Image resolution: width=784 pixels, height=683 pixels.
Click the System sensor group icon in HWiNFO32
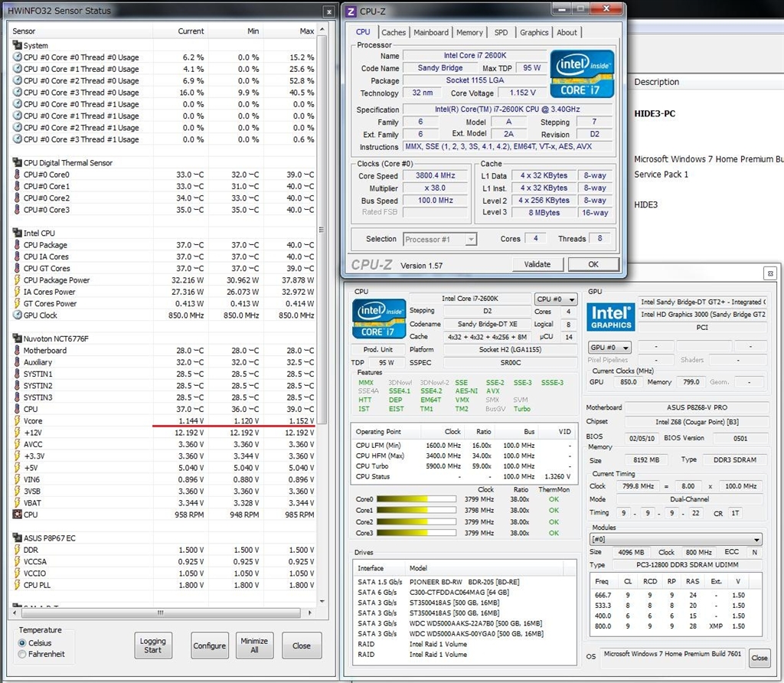(18, 45)
